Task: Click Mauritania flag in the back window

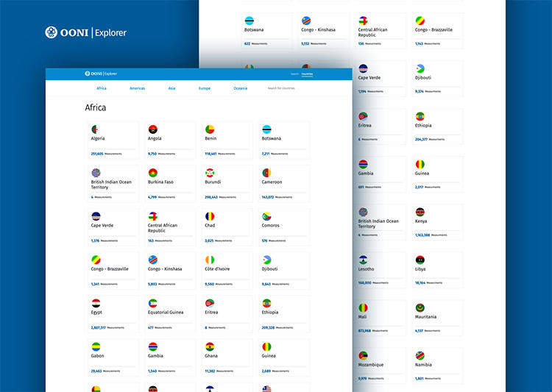Action: (420, 307)
